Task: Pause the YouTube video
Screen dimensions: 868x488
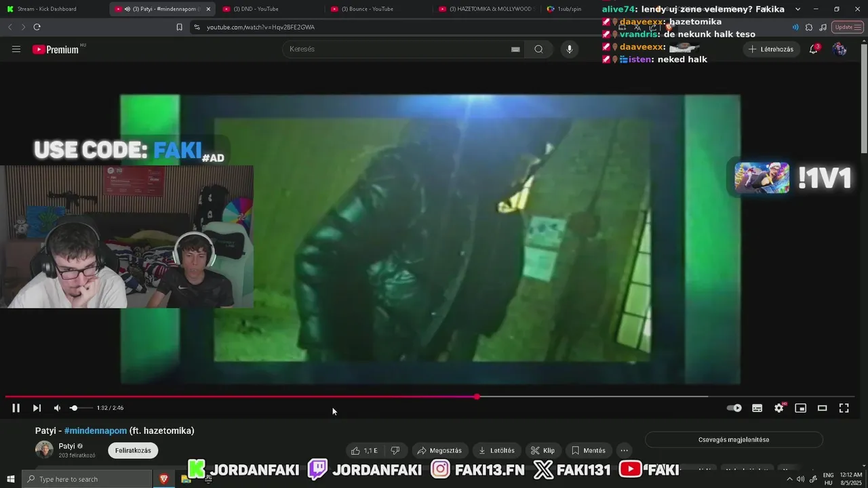Action: coord(16,408)
